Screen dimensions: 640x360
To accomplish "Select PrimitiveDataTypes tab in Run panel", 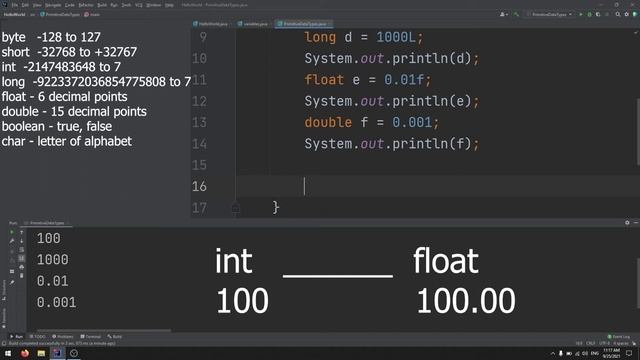I will pos(47,223).
